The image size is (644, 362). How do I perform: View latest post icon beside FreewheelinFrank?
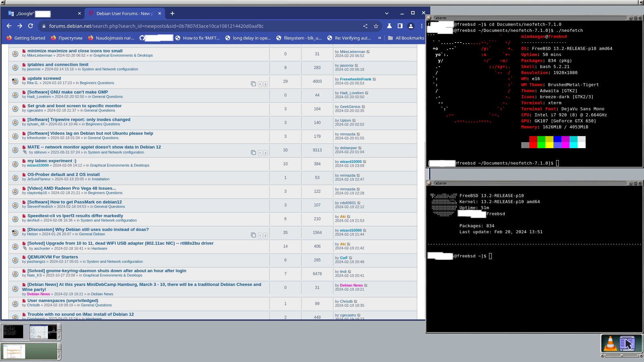(374, 79)
